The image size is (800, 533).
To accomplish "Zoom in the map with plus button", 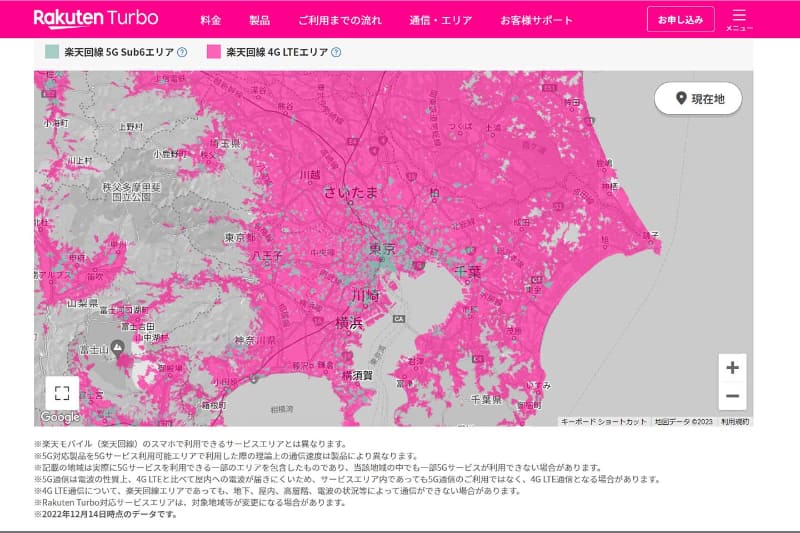I will (x=733, y=367).
